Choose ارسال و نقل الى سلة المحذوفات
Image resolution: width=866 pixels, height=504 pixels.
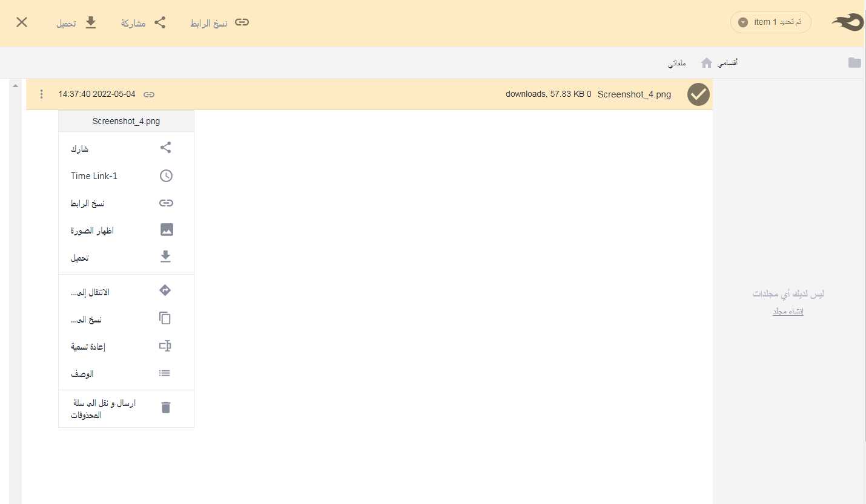tap(103, 409)
